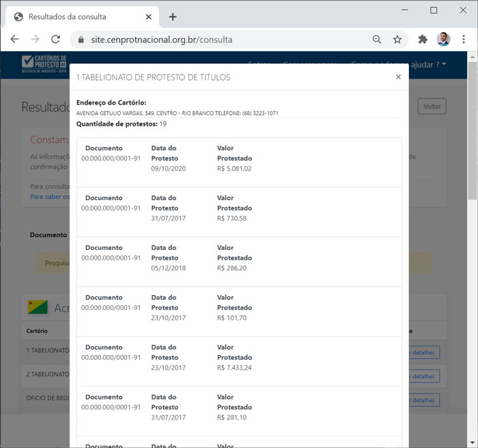Select the cartório address text

(177, 113)
